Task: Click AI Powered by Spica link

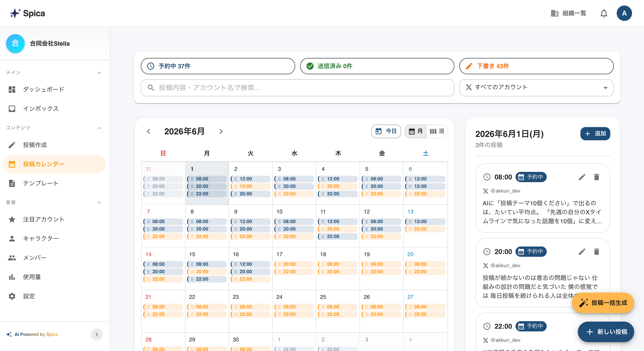Action: pyautogui.click(x=32, y=334)
